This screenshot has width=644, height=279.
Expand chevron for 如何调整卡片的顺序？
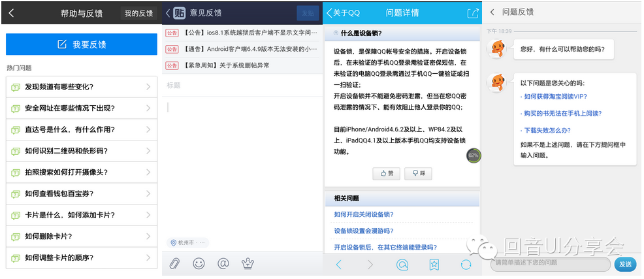(148, 257)
